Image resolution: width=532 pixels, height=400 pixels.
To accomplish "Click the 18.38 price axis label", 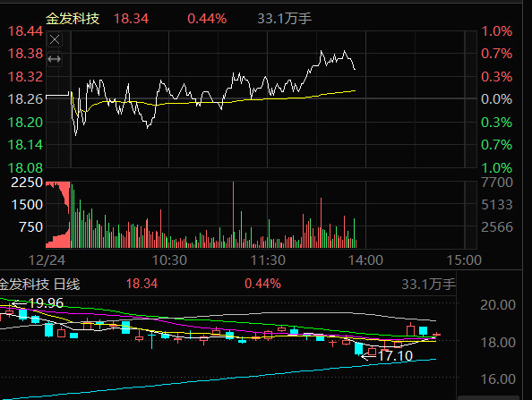I will coord(25,54).
